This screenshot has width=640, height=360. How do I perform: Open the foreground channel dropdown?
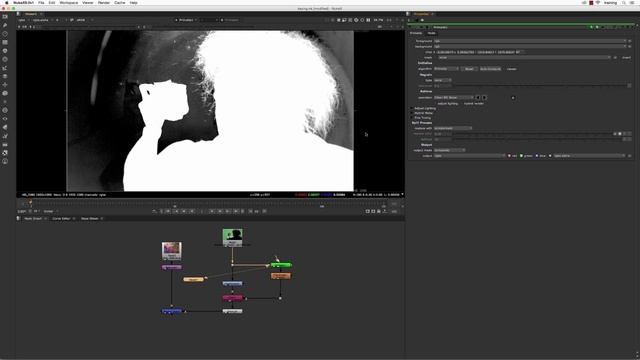point(530,41)
